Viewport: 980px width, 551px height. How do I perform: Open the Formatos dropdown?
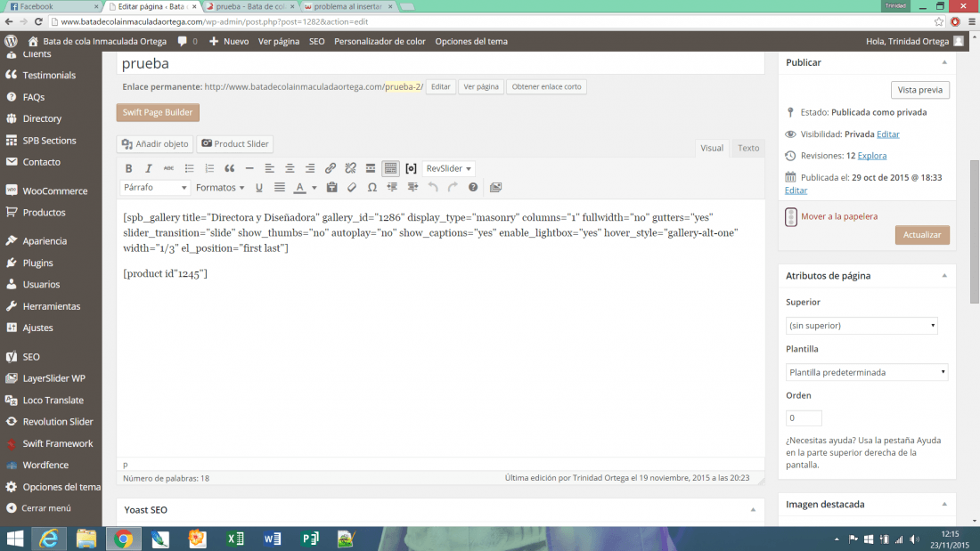(220, 188)
